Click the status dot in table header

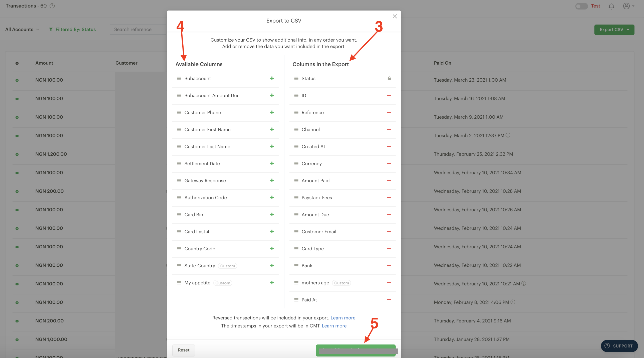(x=17, y=63)
